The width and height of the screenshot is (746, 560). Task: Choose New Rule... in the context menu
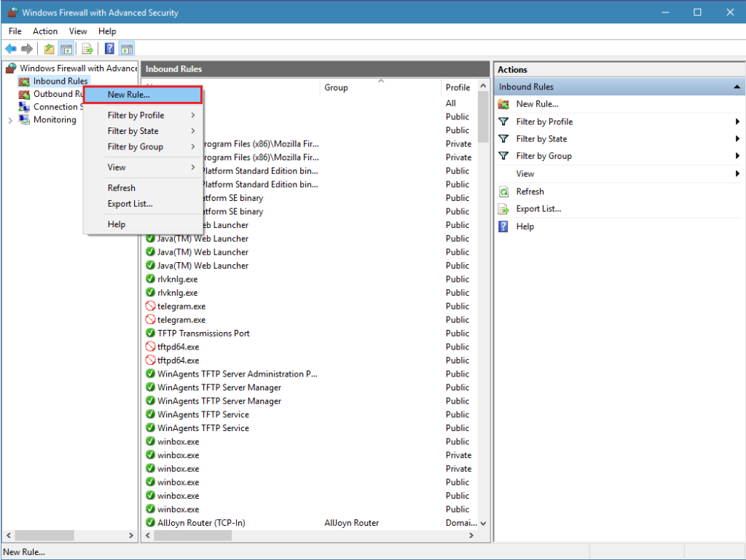click(x=142, y=95)
